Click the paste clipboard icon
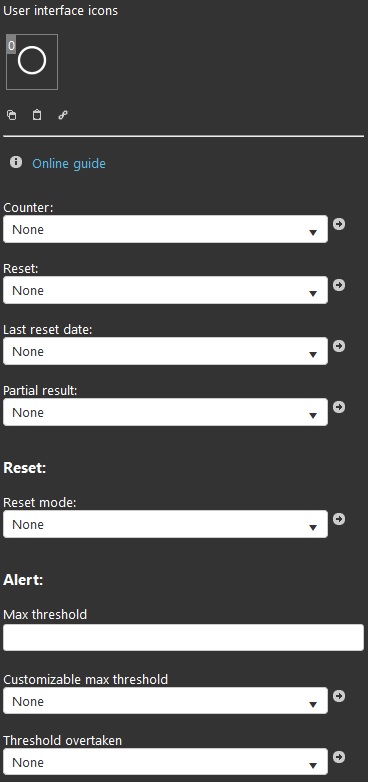Viewport: 368px width, 782px height. pos(37,115)
